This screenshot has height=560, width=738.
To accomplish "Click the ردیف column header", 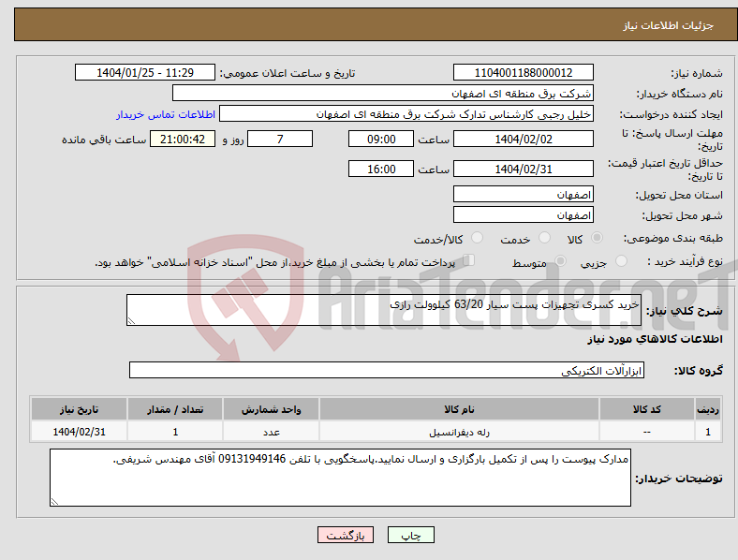I will 708,409.
